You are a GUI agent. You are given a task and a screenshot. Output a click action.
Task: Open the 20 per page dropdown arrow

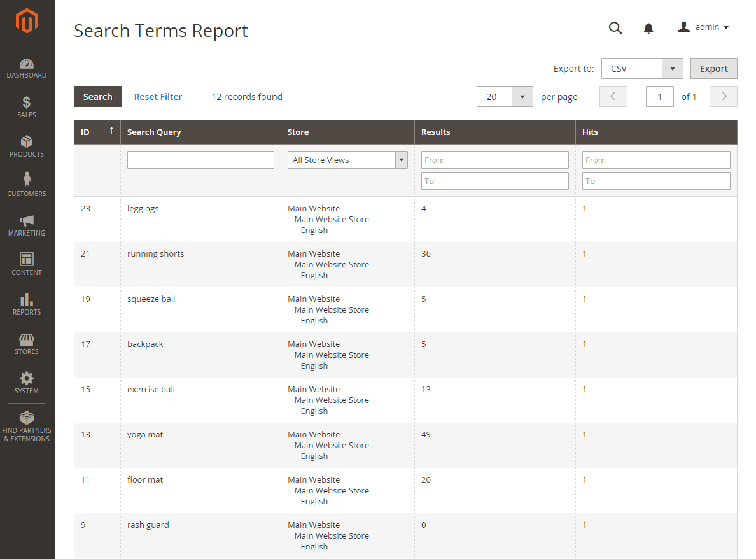[x=522, y=97]
